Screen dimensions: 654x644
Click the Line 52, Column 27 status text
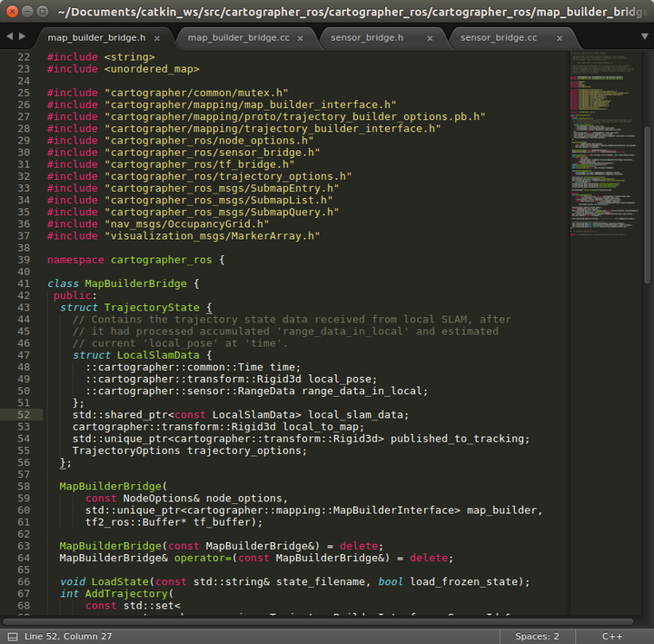click(68, 636)
